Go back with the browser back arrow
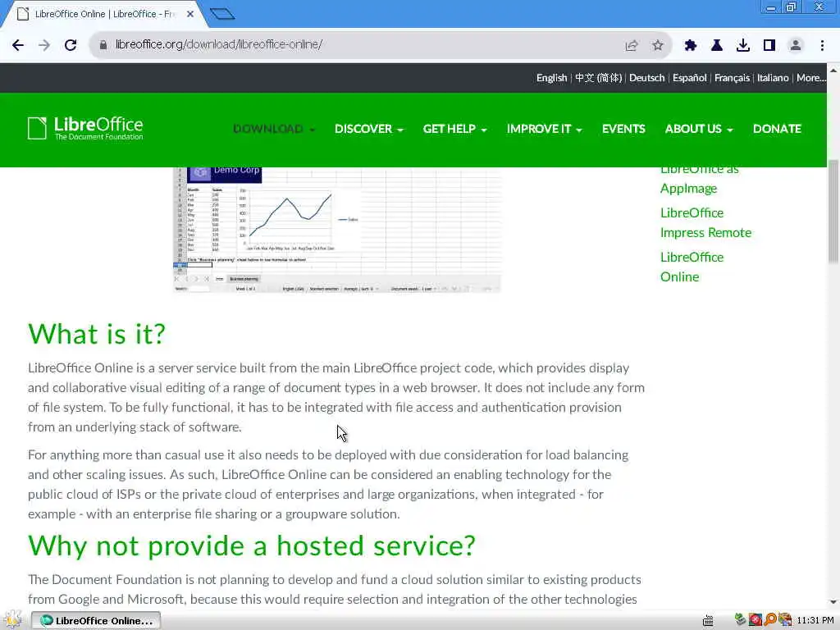This screenshot has height=630, width=840. click(x=18, y=45)
